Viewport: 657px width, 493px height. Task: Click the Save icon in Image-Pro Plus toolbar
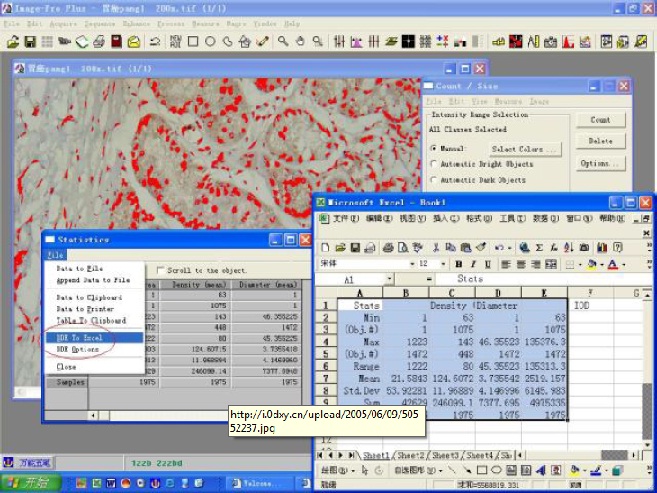pyautogui.click(x=30, y=42)
